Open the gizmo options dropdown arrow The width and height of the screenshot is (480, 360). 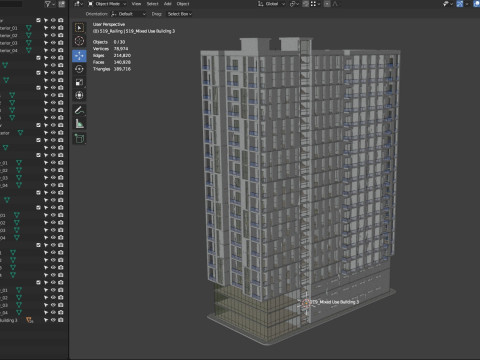[467, 4]
